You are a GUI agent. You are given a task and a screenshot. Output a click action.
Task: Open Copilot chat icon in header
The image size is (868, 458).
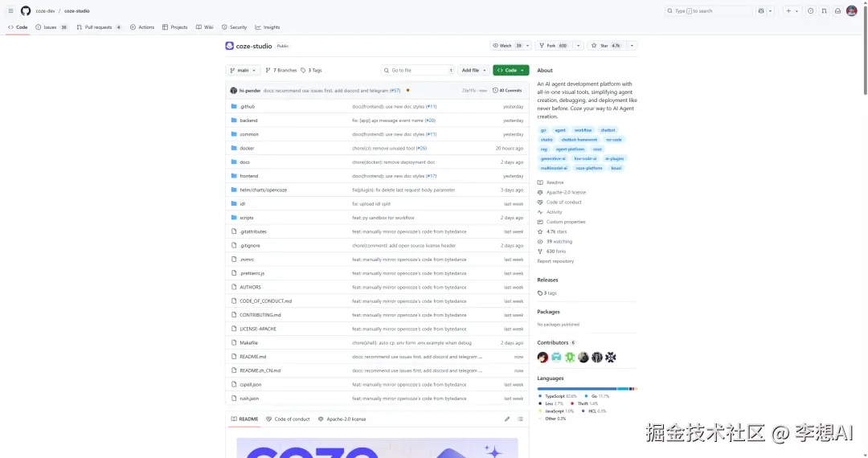pos(761,11)
